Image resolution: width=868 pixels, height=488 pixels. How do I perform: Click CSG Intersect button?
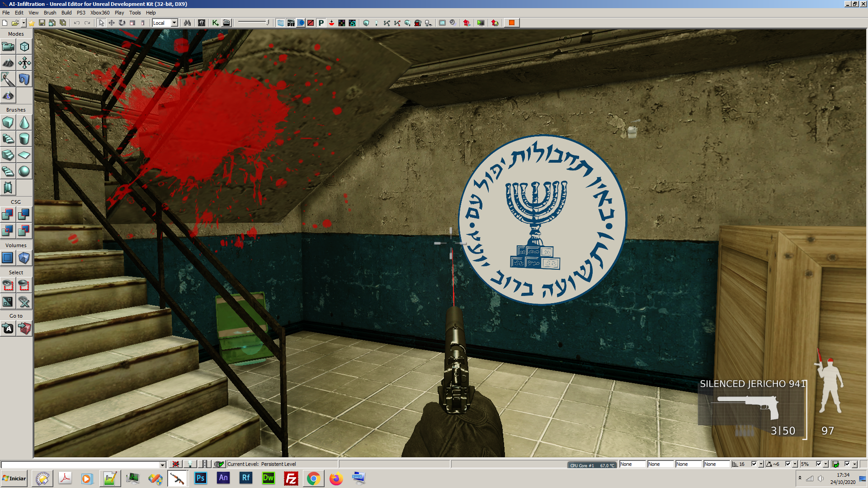pos(8,231)
